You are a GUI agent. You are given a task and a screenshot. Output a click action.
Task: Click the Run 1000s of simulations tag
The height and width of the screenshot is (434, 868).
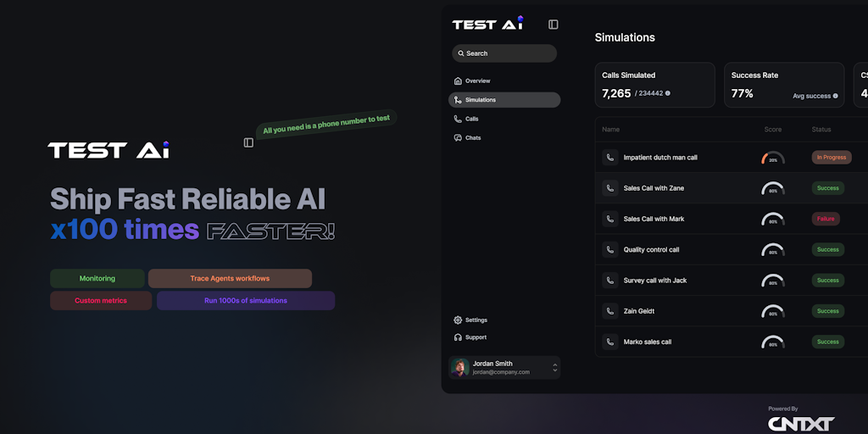(246, 301)
